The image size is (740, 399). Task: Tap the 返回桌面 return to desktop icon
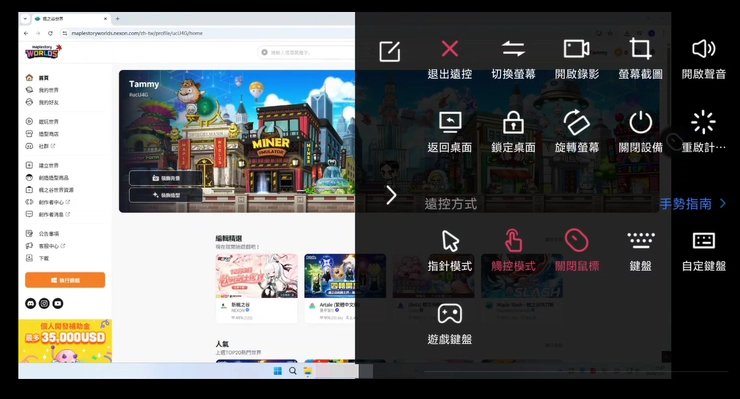click(x=450, y=122)
